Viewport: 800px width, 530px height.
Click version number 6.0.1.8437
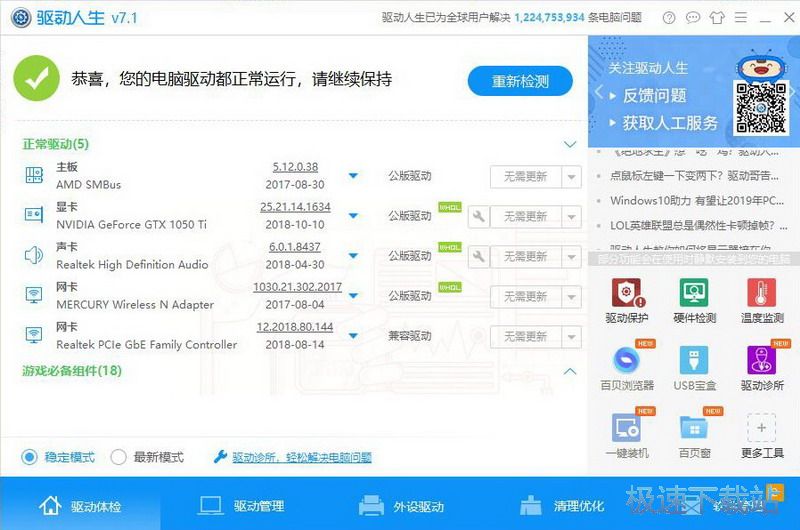point(295,246)
